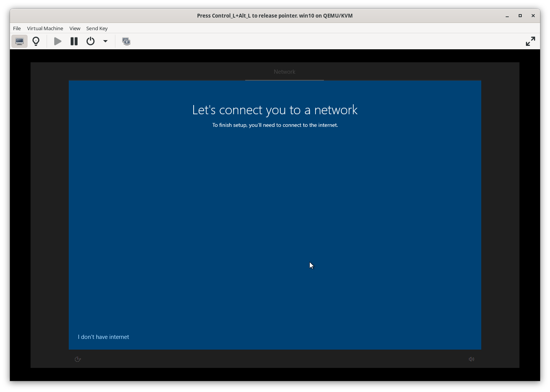Viewport: 550px width, 392px height.
Task: Show the graphical console view
Action: [19, 41]
